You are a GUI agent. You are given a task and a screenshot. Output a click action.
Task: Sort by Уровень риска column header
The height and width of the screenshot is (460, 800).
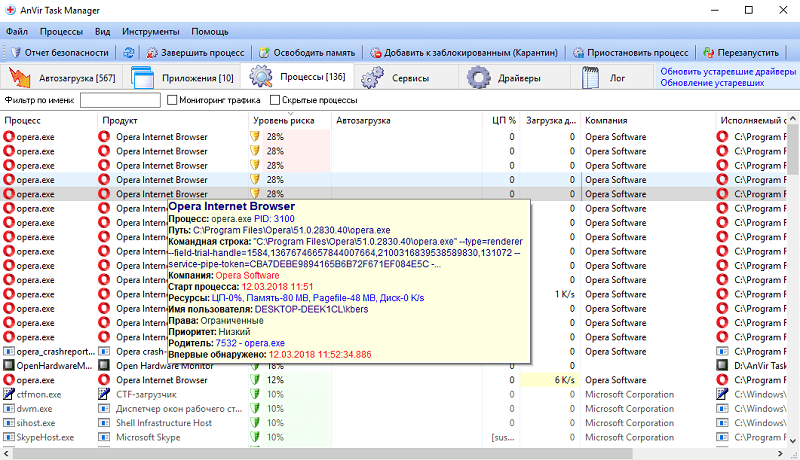290,120
